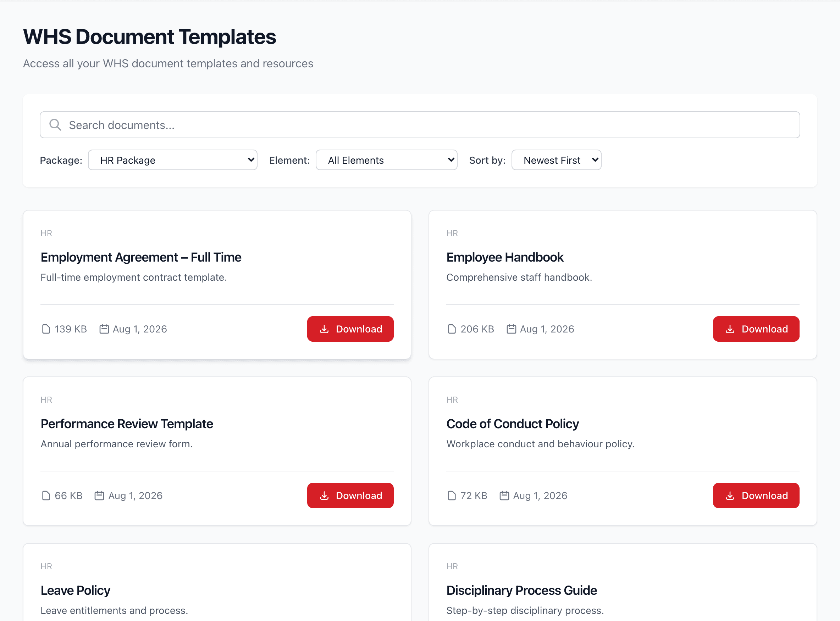Open the Package dropdown showing HR Package
Image resolution: width=840 pixels, height=621 pixels.
[x=173, y=160]
